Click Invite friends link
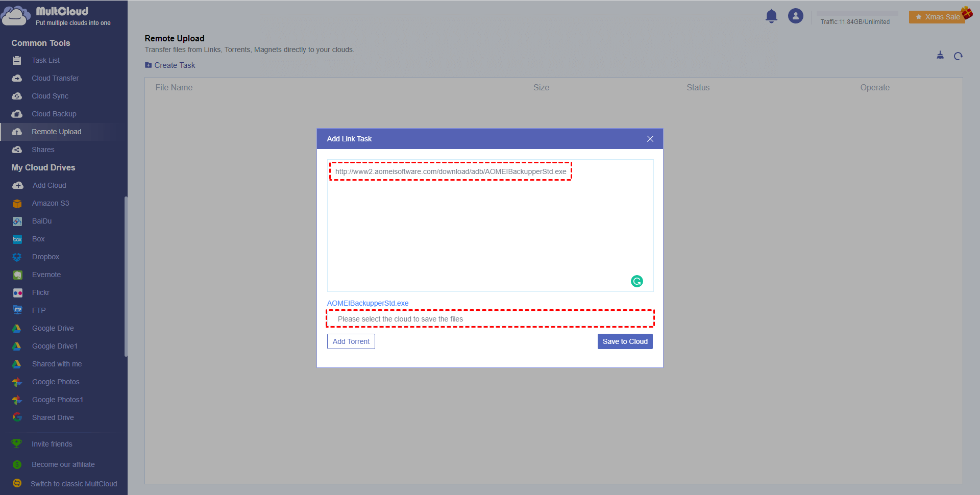Screen dimensions: 980x495 [52, 444]
